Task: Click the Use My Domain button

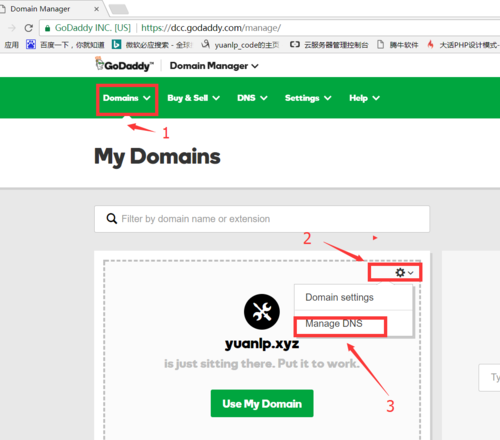Action: pos(262,403)
